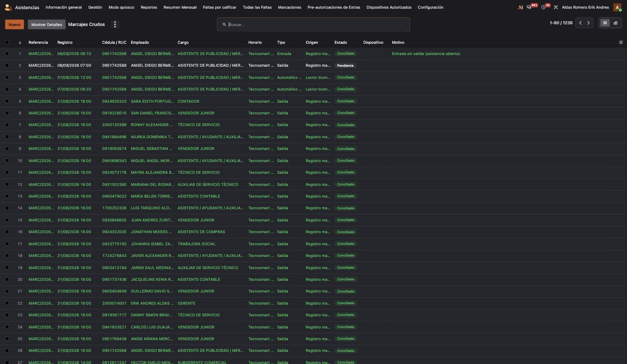Image resolution: width=627 pixels, height=364 pixels.
Task: Go to the previous page of records
Action: click(580, 23)
